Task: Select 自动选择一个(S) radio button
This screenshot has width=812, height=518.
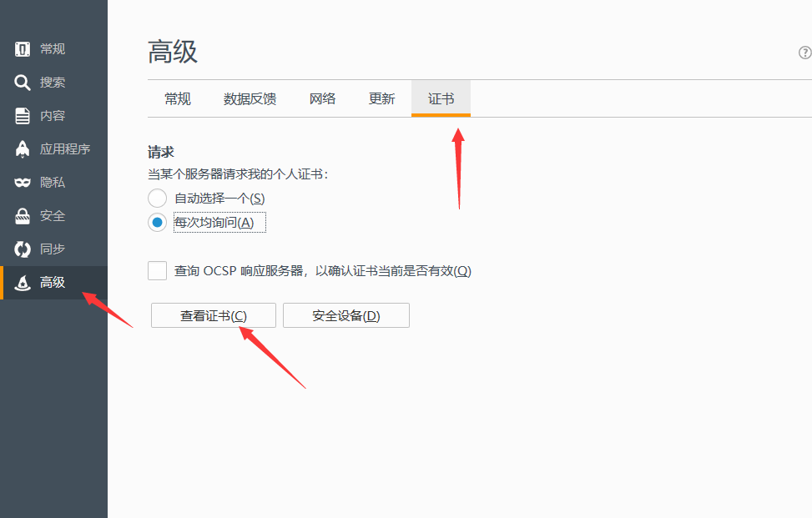Action: click(x=158, y=199)
